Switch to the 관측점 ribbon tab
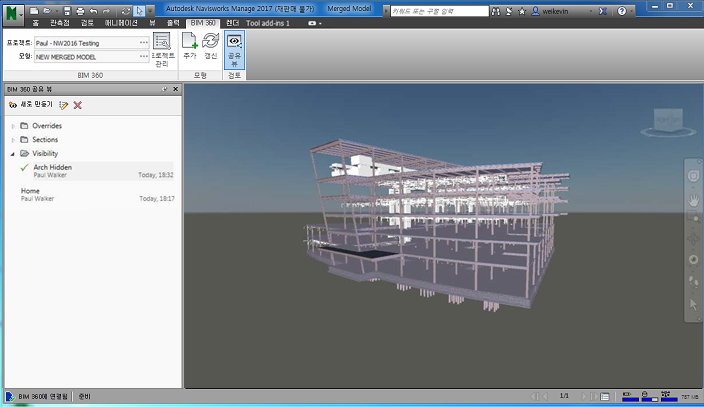 [x=60, y=23]
